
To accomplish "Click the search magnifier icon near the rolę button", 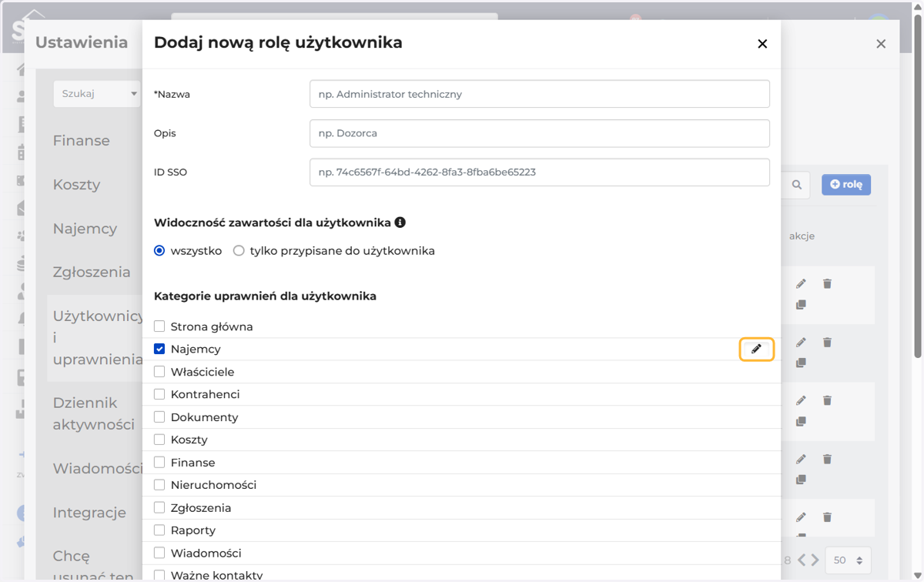I will click(797, 185).
